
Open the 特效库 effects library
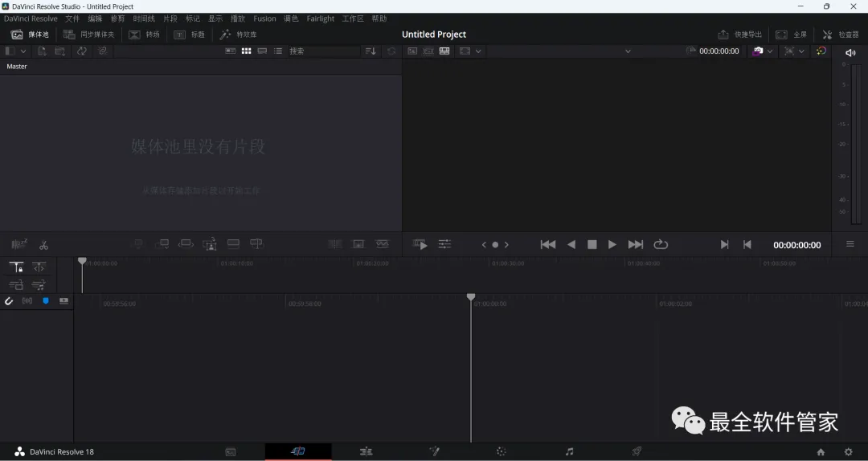(238, 35)
